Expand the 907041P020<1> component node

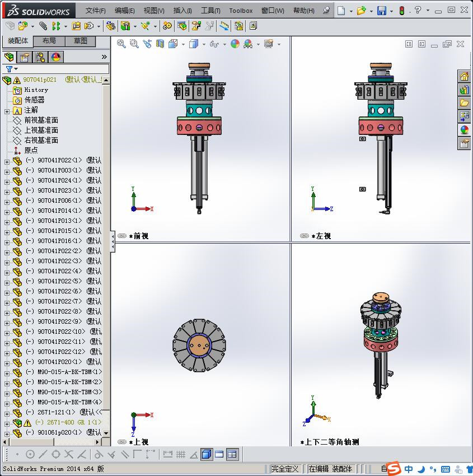7,363
